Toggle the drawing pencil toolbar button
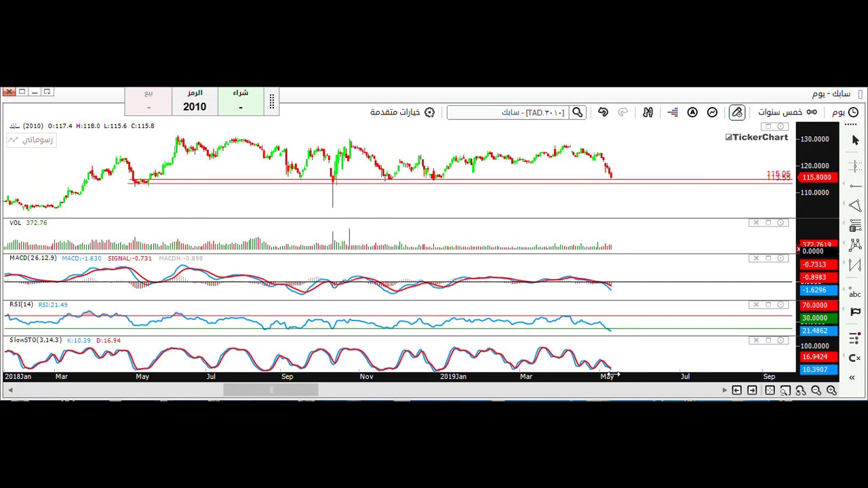Screen dimensions: 868x488 pos(737,113)
